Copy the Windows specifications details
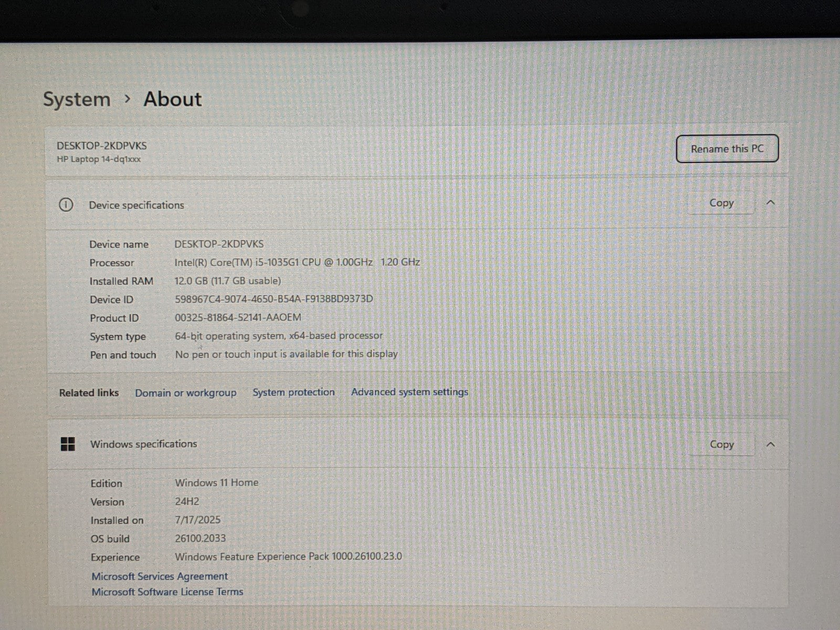Image resolution: width=840 pixels, height=630 pixels. (x=721, y=445)
